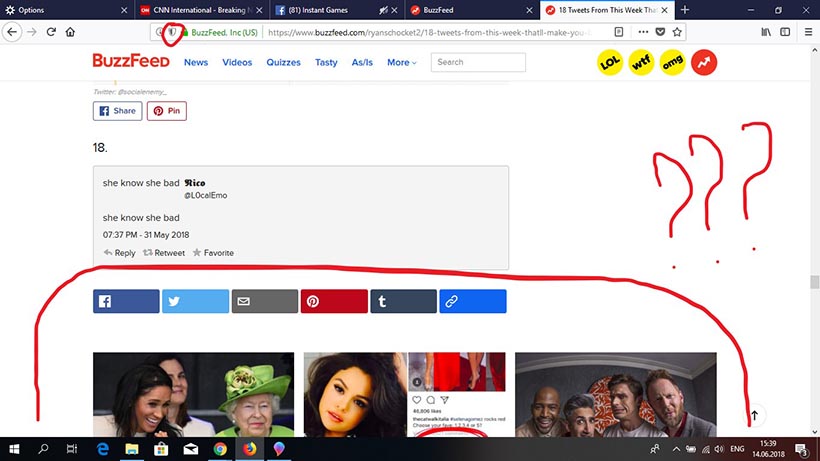Click the Tumblr share icon

[403, 301]
